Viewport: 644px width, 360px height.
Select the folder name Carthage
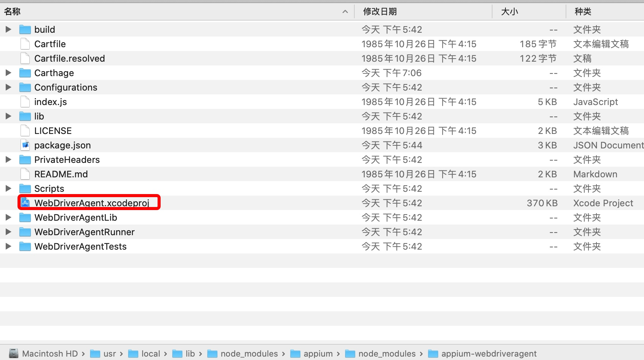[x=54, y=73]
